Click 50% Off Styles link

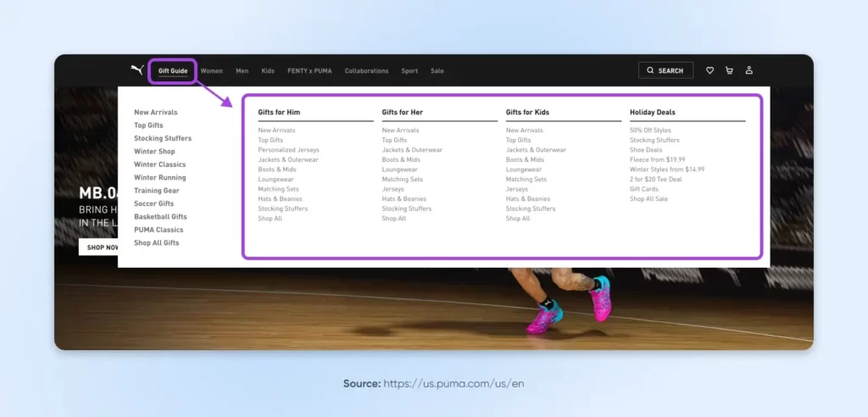[x=650, y=131]
